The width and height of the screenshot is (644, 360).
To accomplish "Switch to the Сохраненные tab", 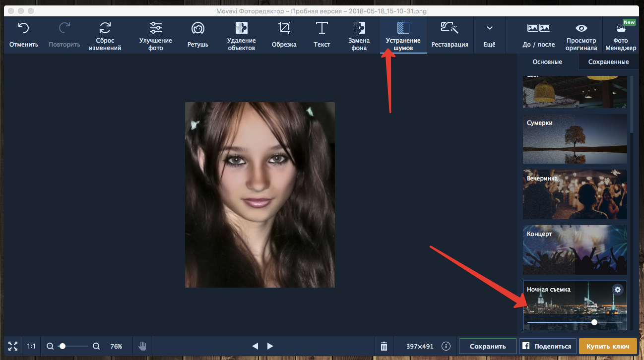I will (x=608, y=62).
